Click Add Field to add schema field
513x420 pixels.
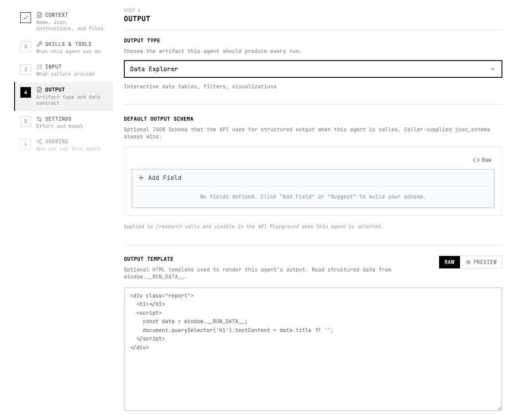pos(160,178)
